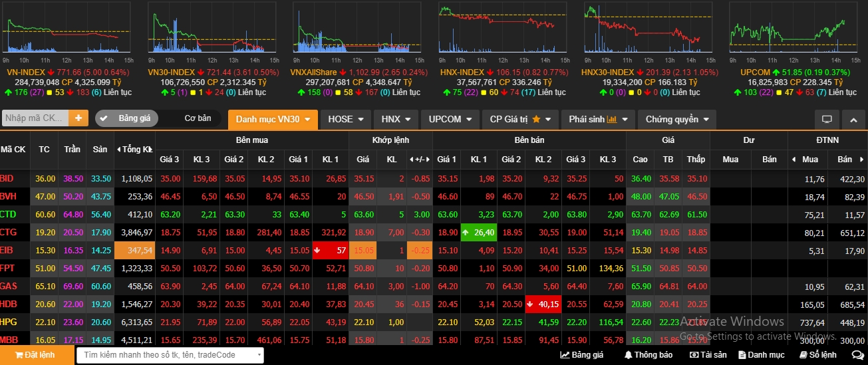Viewport: 868px width, 365px height.
Task: Select stock code CTD
Action: pyautogui.click(x=8, y=214)
